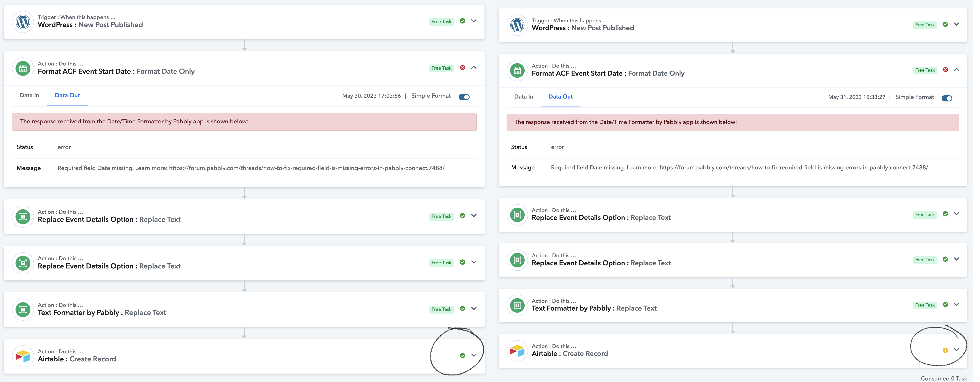Click first Replace Event Details icon in left panel
Screen dimensions: 980x382
23,217
